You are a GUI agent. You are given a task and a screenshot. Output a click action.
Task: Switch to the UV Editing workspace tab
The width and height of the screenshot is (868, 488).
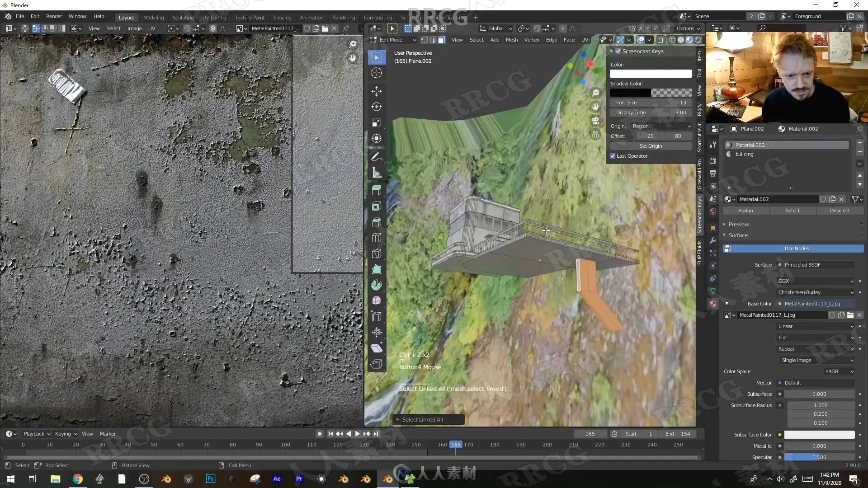214,17
